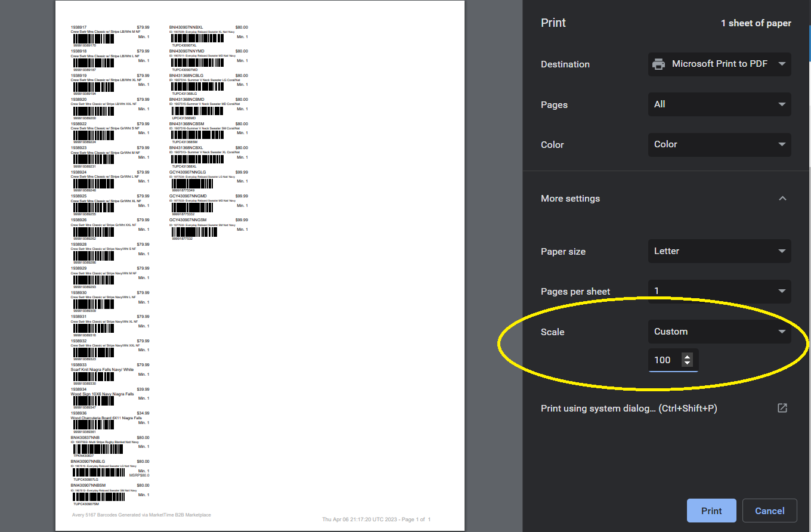The image size is (811, 532).
Task: Click the '1 sheet of paper' summary text
Action: (x=756, y=23)
